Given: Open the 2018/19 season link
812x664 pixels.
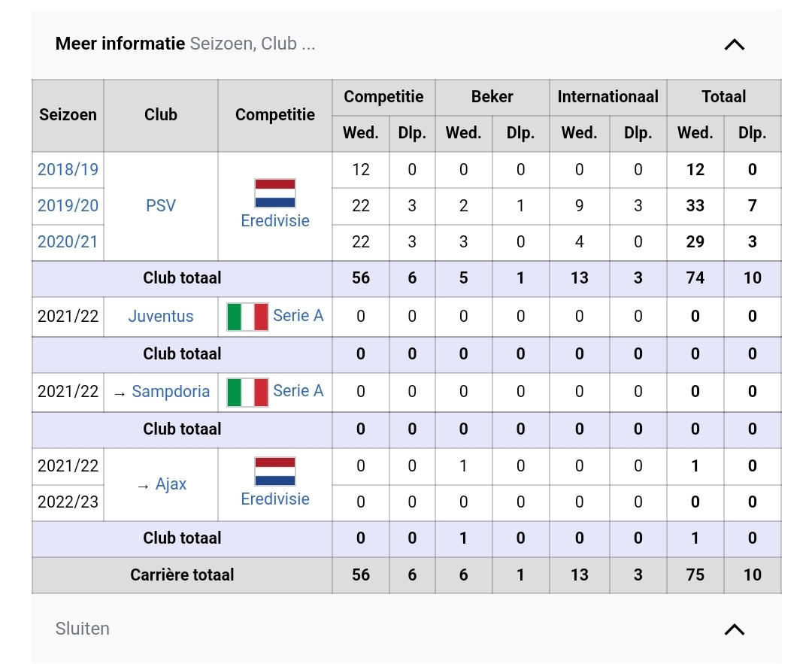Looking at the screenshot, I should click(68, 169).
